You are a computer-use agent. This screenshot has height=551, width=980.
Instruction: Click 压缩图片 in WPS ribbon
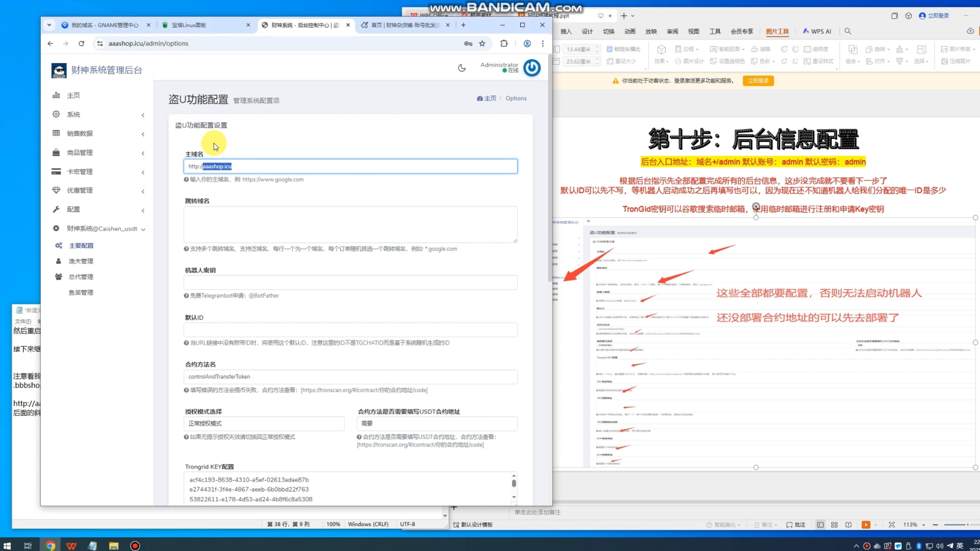pos(956,61)
